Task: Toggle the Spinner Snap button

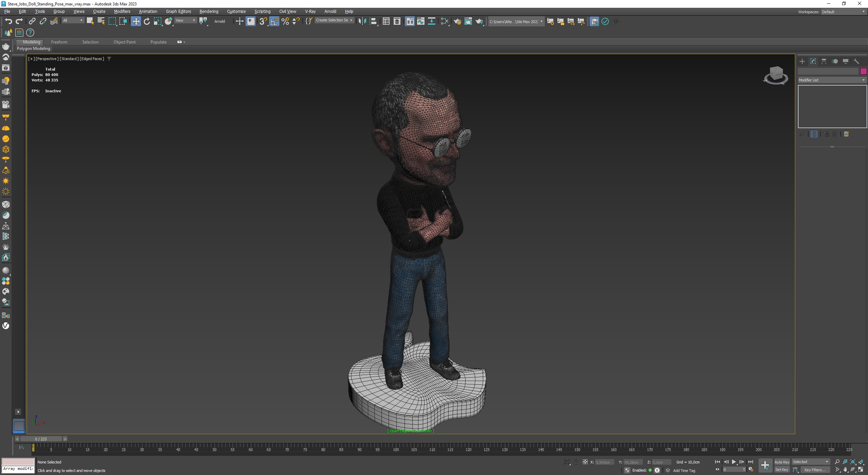Action: tap(296, 21)
